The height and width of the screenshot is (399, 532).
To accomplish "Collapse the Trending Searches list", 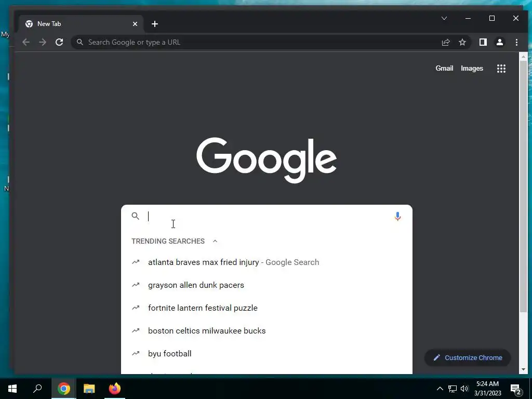I will (x=215, y=241).
